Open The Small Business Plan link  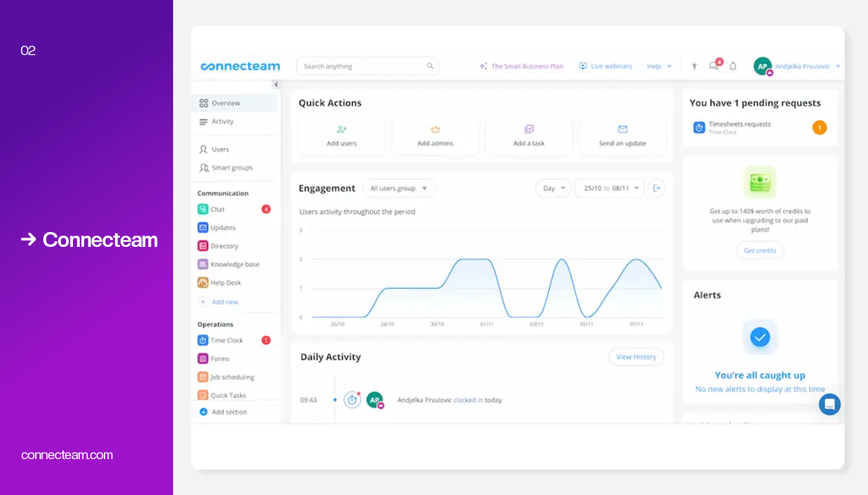(521, 66)
